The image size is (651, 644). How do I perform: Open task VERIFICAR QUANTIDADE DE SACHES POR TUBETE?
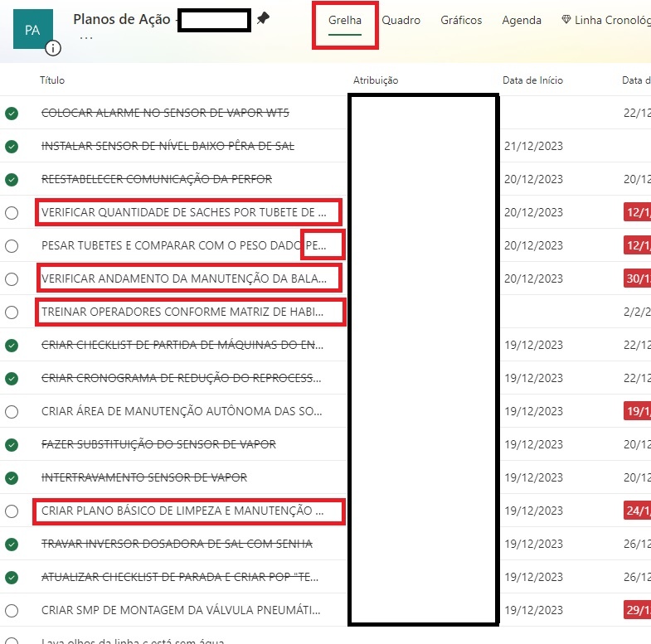point(183,212)
